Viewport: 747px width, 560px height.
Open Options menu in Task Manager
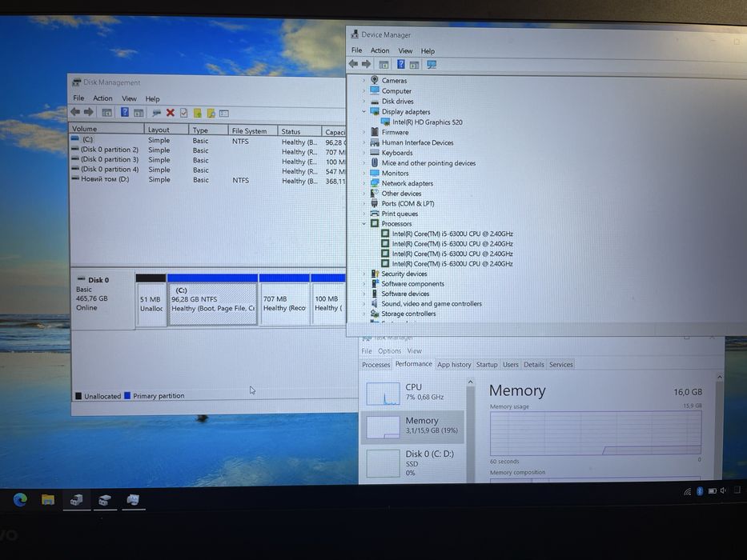(x=389, y=351)
